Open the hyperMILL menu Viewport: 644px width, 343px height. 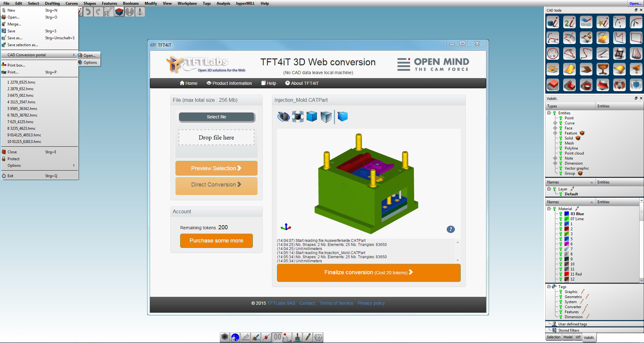(x=245, y=3)
